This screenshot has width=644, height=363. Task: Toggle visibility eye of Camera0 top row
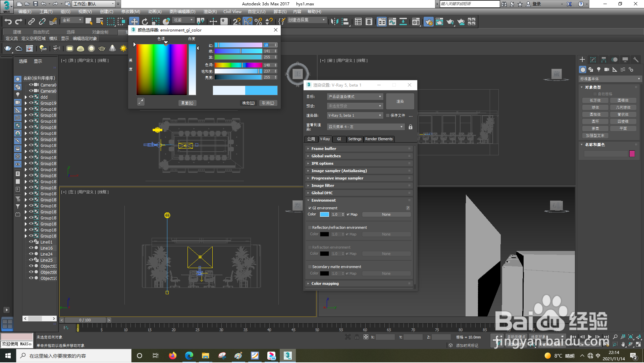[31, 85]
